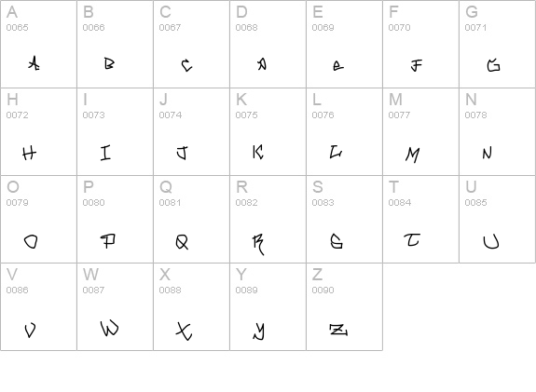Select the handwritten V glyph cell

pyautogui.click(x=38, y=306)
